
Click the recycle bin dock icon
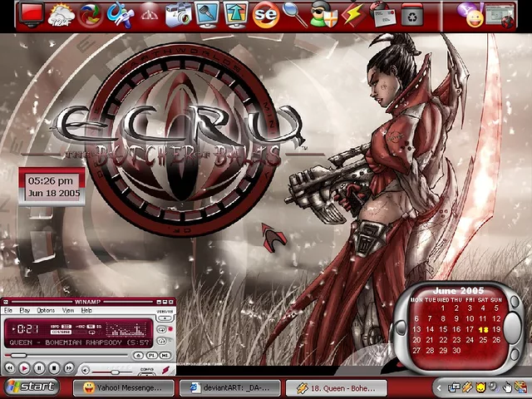tap(411, 14)
